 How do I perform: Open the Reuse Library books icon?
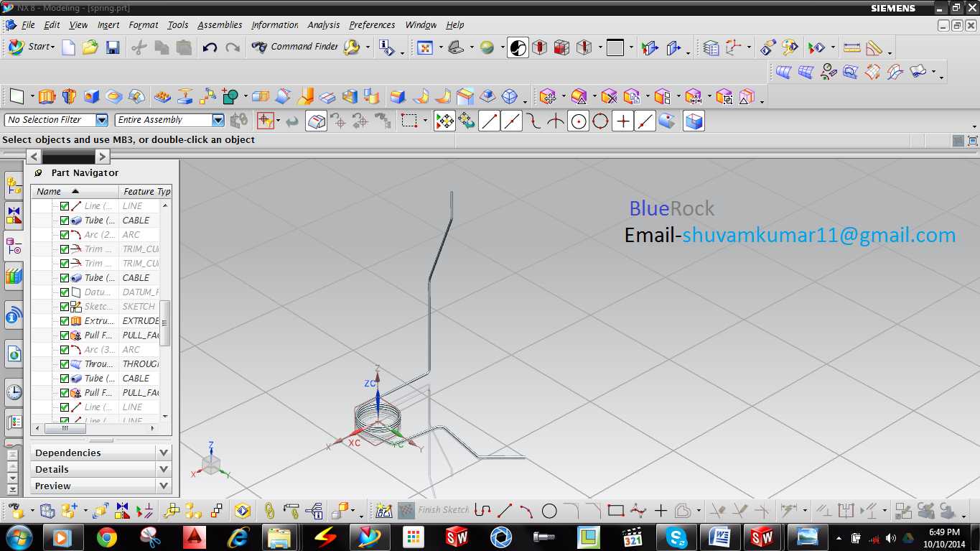[14, 276]
